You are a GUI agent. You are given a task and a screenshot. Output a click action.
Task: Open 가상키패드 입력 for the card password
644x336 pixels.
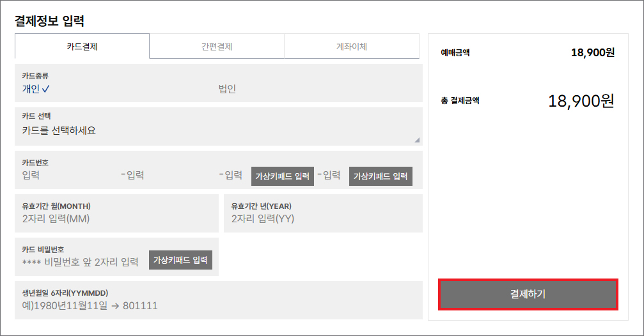click(180, 260)
